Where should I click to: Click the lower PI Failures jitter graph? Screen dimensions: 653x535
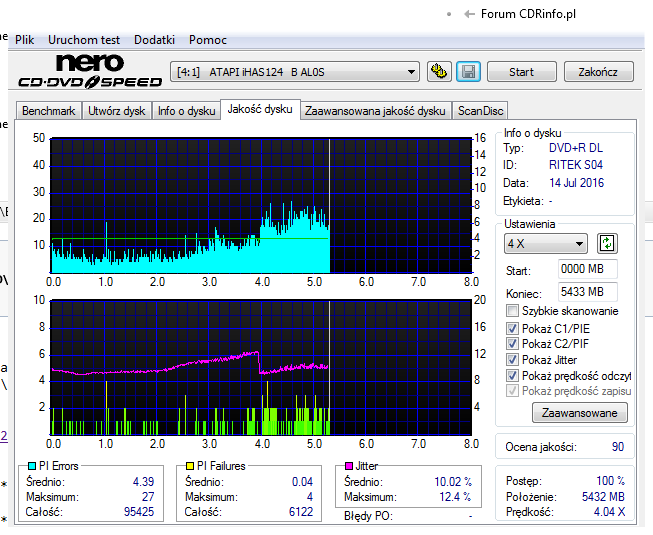[x=261, y=367]
